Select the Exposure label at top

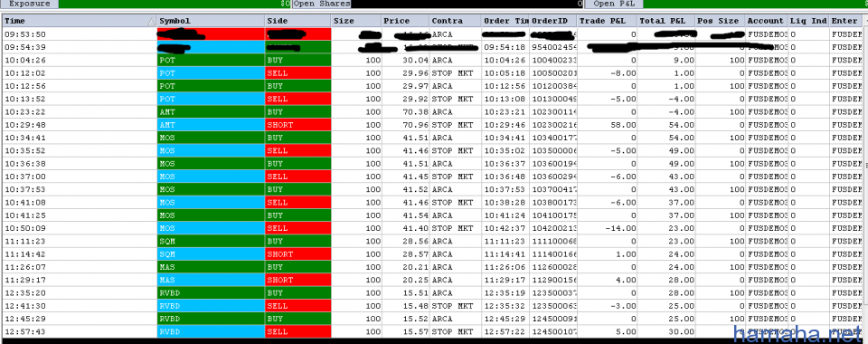tap(29, 4)
